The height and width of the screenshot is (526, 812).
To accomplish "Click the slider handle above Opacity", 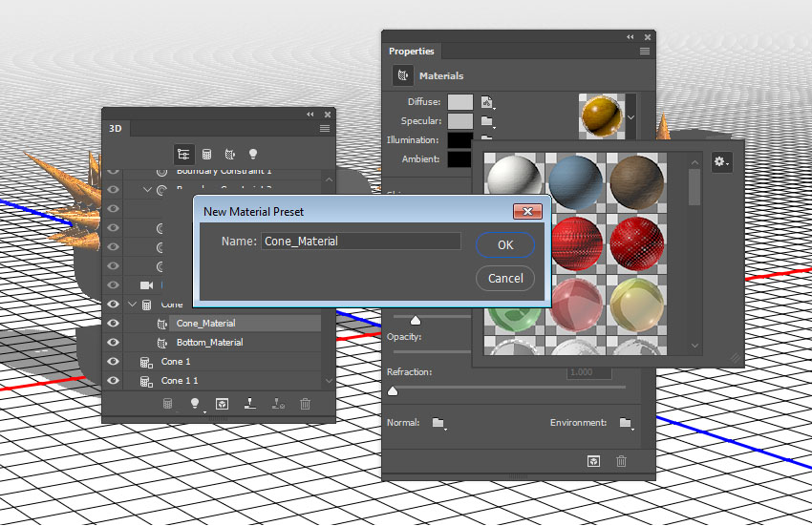I will click(416, 321).
